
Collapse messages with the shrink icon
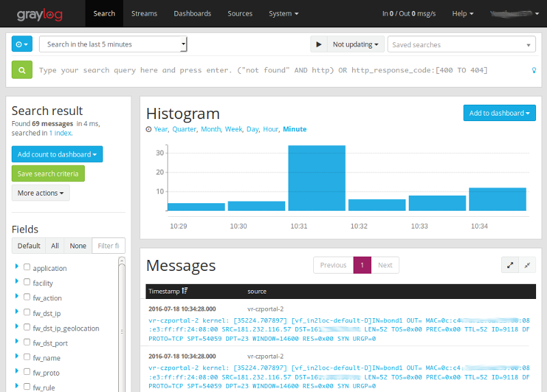point(527,265)
